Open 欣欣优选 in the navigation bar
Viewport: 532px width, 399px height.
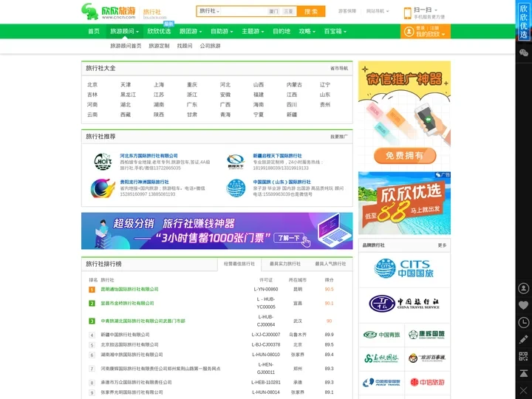159,32
